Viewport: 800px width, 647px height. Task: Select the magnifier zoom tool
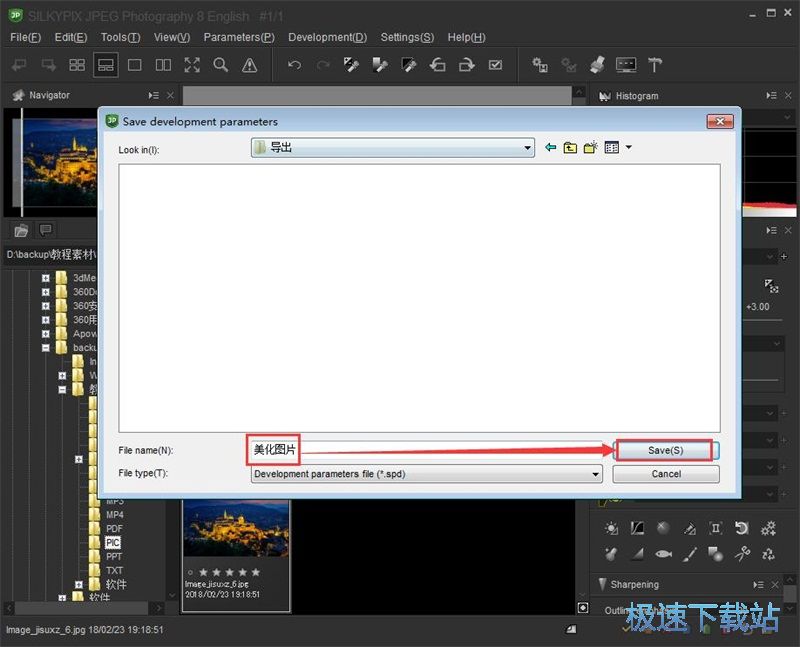(220, 65)
